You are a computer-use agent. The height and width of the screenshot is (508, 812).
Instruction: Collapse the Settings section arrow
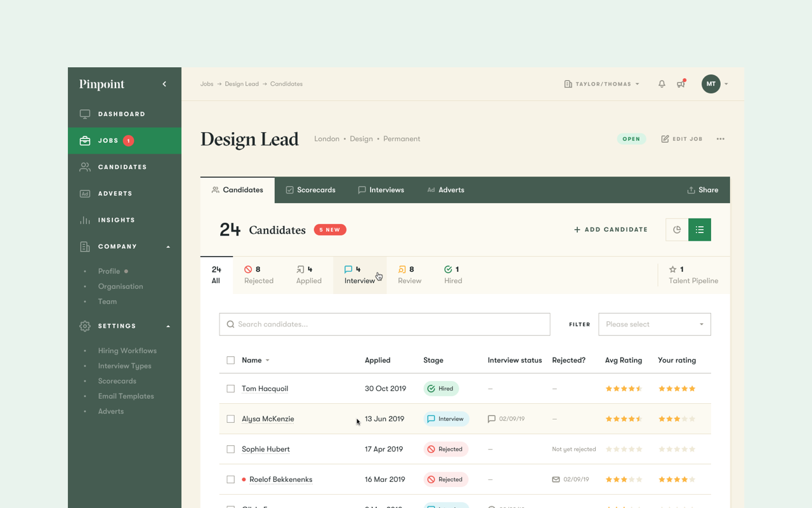pyautogui.click(x=168, y=326)
